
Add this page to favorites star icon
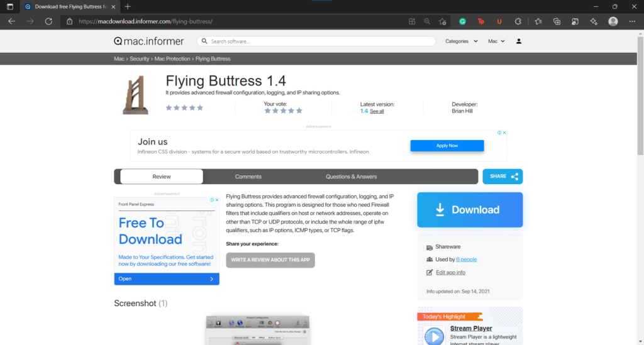[442, 21]
